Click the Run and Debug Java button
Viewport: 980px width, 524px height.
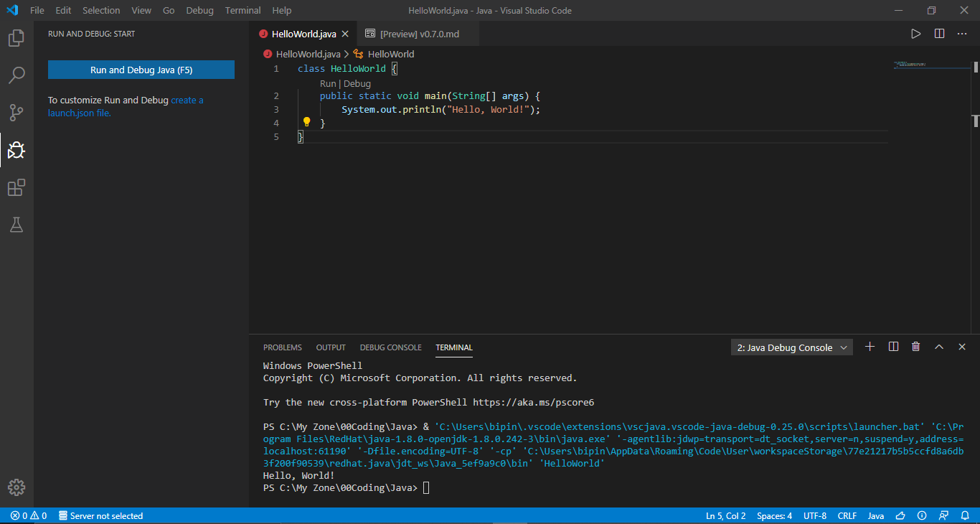[x=141, y=70]
